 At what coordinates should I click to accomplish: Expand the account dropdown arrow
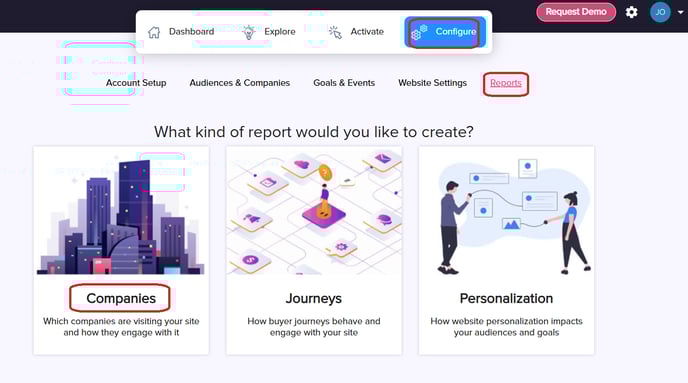coord(680,12)
